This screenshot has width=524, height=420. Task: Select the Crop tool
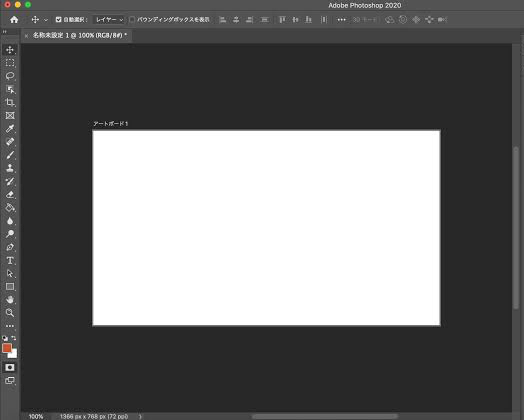10,102
